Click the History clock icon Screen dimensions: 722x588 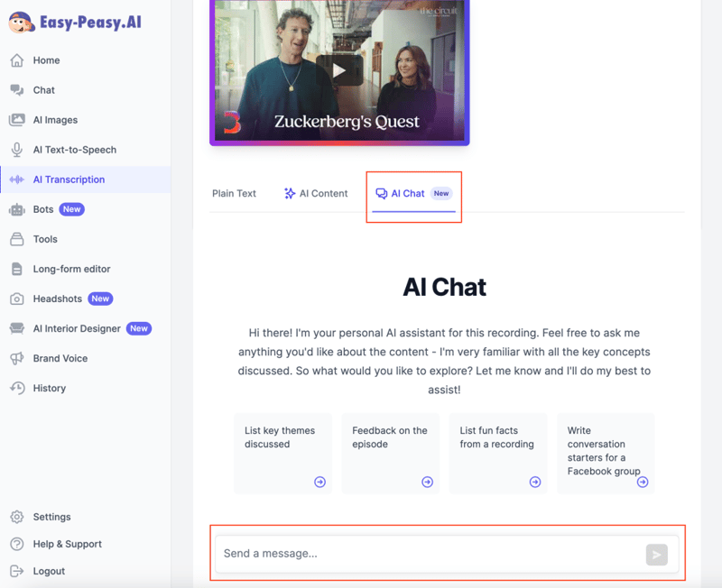[x=16, y=388]
